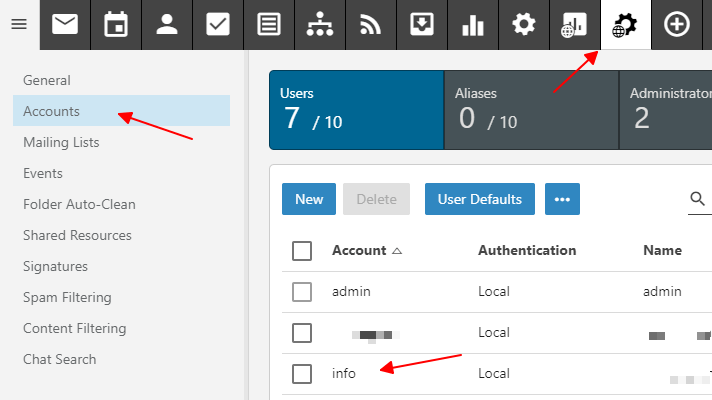Open the Notes page icon
Screen dimensions: 712x400
click(269, 25)
